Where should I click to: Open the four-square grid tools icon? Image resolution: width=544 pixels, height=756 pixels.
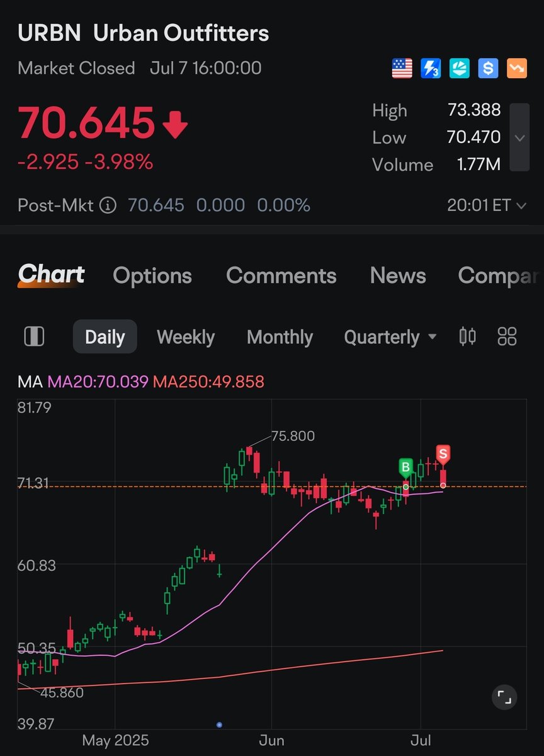click(x=507, y=336)
